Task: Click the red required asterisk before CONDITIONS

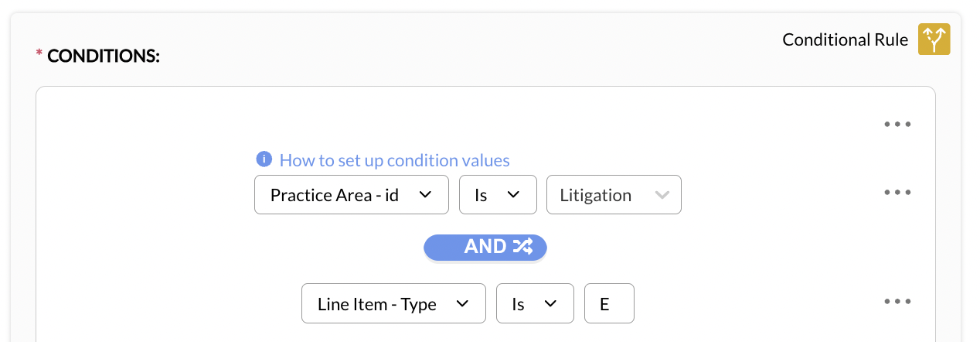Action: (x=39, y=54)
